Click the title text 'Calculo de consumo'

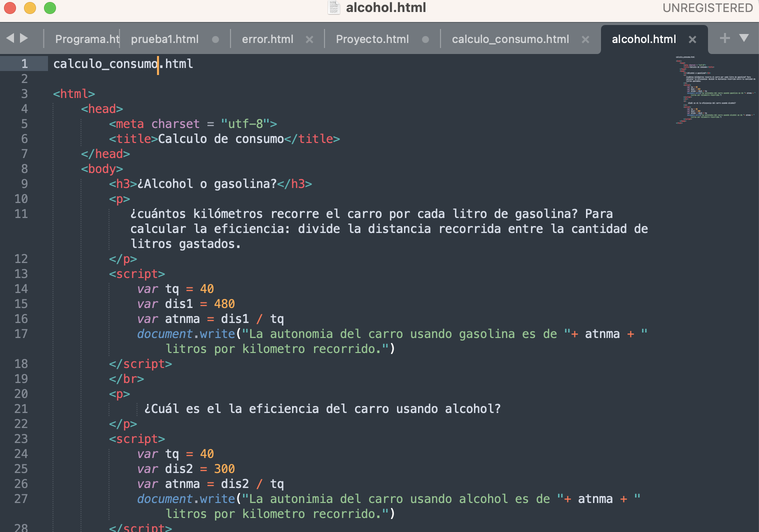pos(221,138)
